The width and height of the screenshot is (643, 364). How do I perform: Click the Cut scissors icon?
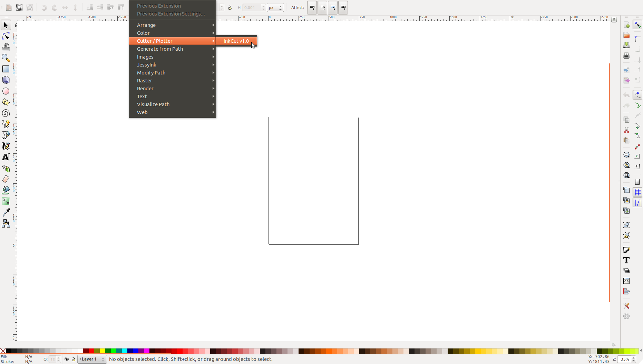[626, 130]
